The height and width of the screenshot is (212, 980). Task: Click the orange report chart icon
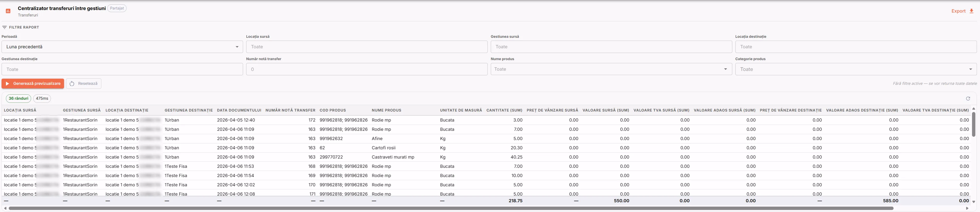tap(8, 11)
